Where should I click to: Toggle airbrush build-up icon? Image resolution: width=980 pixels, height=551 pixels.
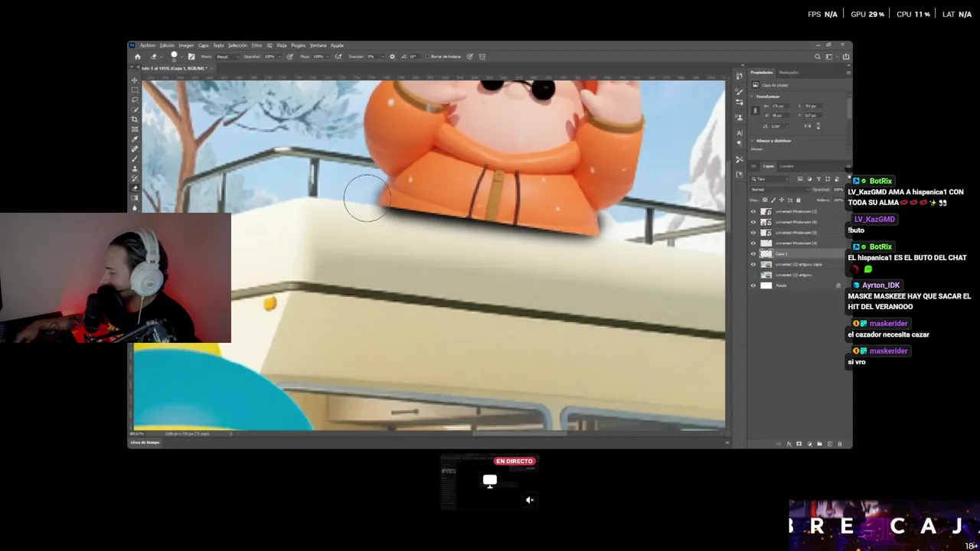coord(338,57)
